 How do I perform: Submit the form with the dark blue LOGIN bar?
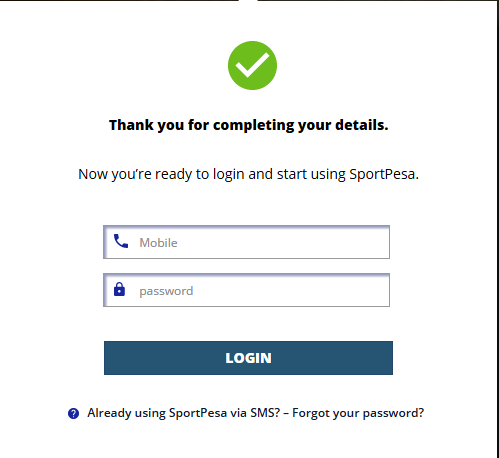[248, 358]
